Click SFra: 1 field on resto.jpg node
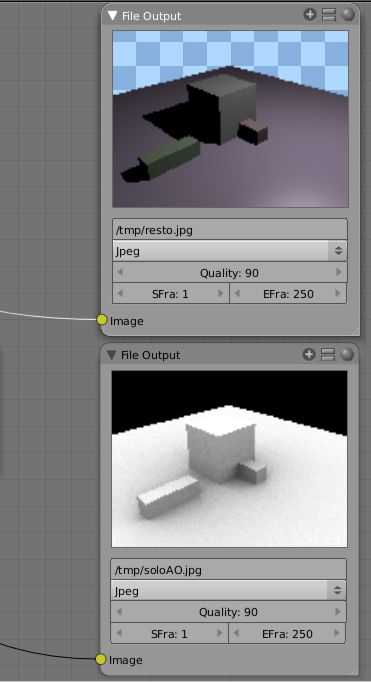The height and width of the screenshot is (682, 371). tap(170, 294)
